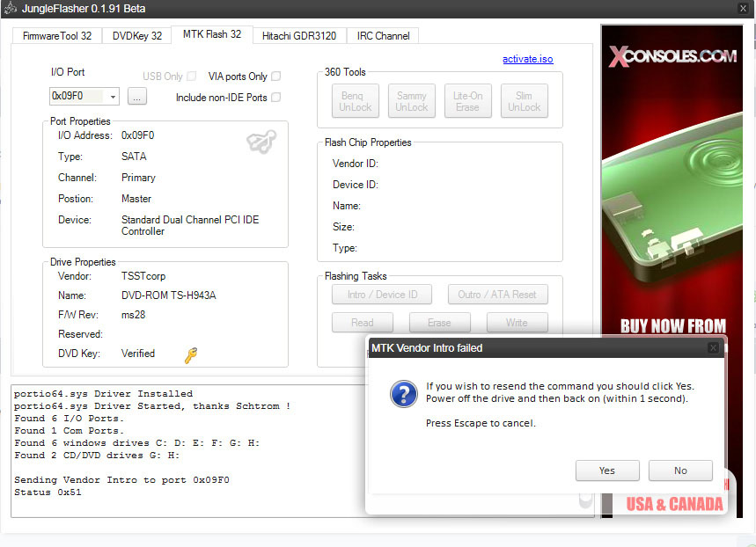
Task: Click the log line 'Status 0x51'
Action: 48,492
